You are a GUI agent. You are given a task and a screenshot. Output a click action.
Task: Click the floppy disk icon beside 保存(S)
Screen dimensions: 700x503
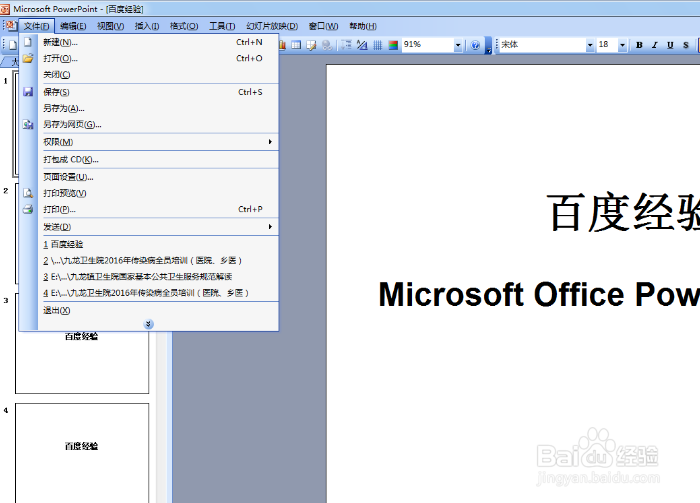coord(28,92)
